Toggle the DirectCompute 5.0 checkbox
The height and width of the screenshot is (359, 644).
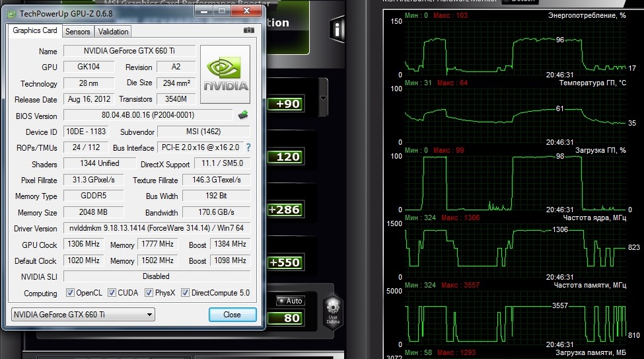click(x=185, y=293)
